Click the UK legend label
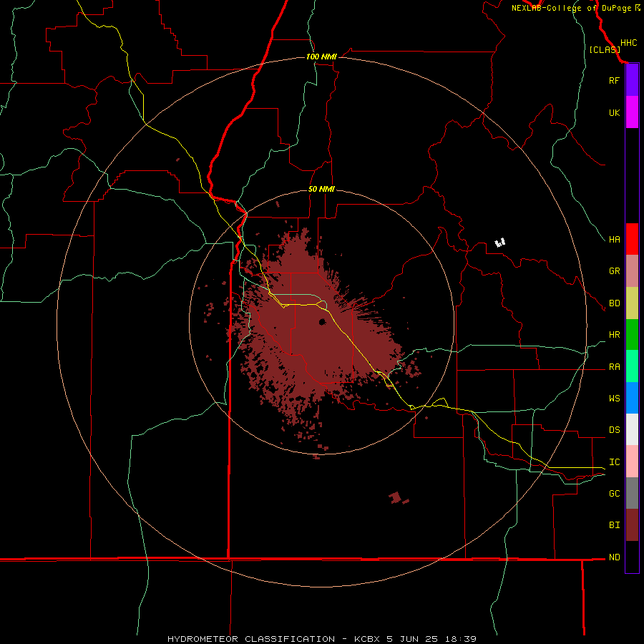 614,112
